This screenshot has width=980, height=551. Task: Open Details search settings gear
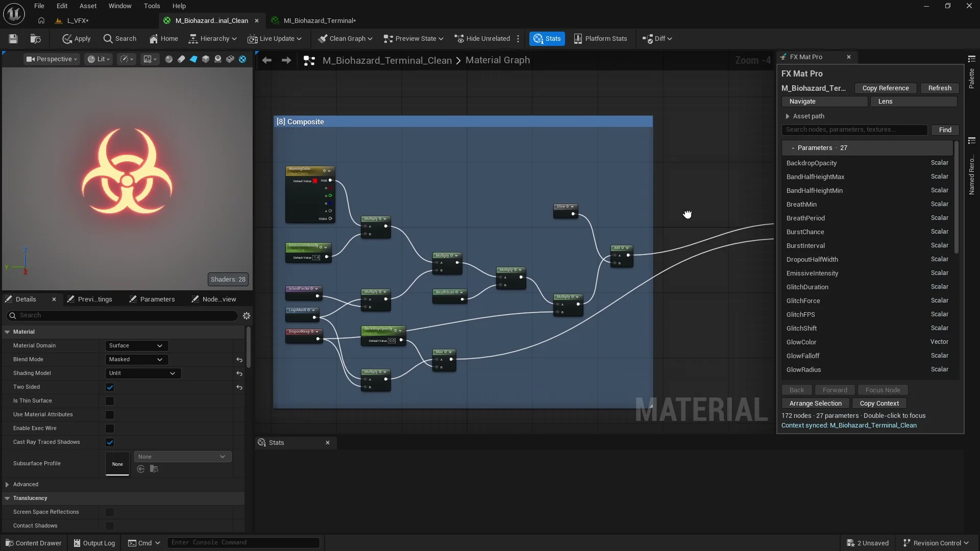(x=247, y=316)
